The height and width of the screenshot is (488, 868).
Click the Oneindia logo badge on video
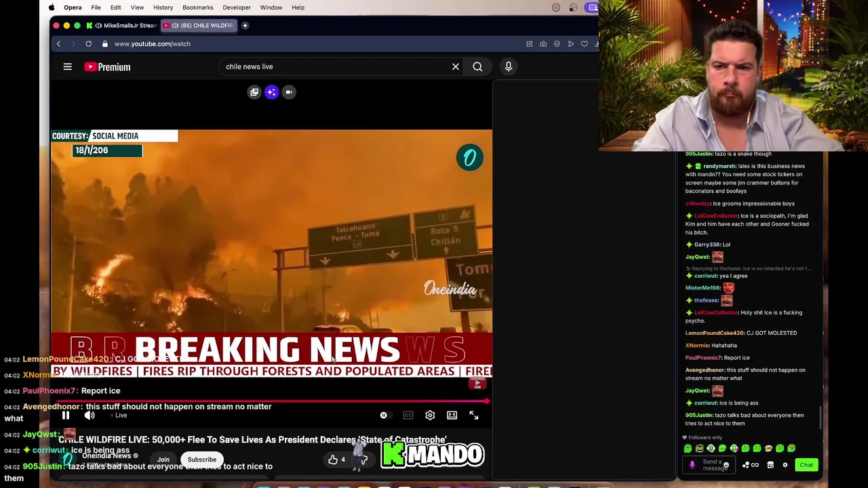470,158
